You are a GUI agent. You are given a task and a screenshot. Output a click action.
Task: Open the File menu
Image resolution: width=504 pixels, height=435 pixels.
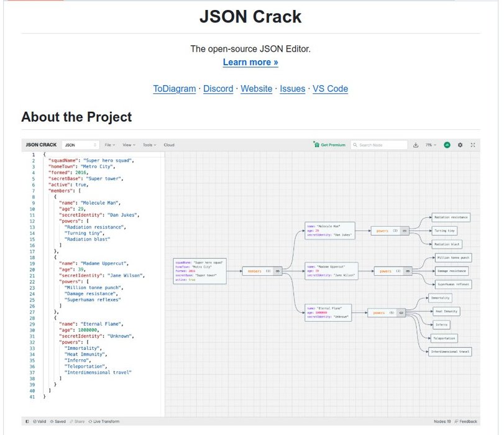[x=109, y=145]
